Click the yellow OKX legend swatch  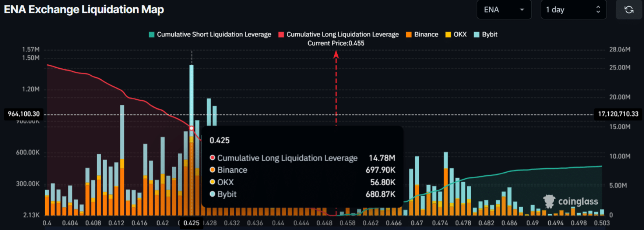coord(448,35)
